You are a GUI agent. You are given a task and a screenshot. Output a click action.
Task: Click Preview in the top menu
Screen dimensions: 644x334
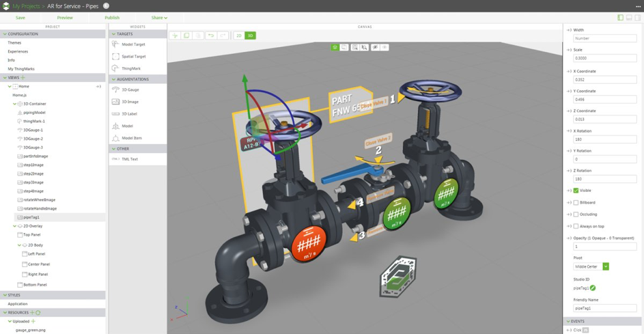pos(65,18)
